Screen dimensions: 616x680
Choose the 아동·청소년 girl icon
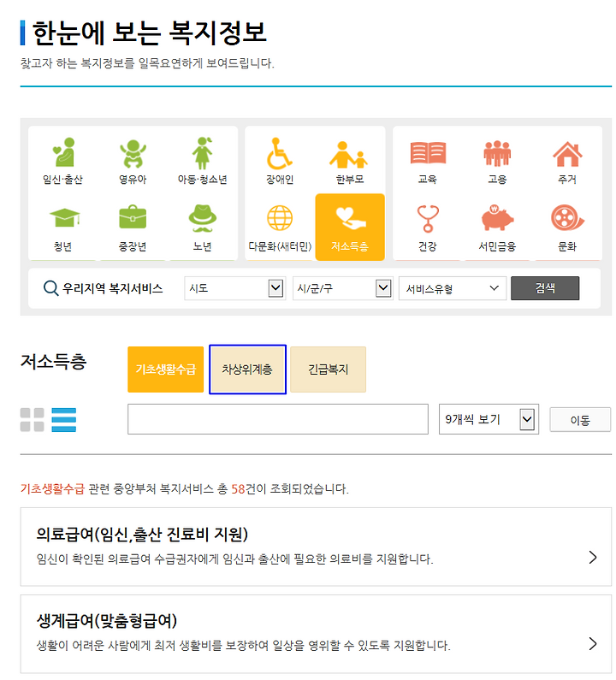203,152
